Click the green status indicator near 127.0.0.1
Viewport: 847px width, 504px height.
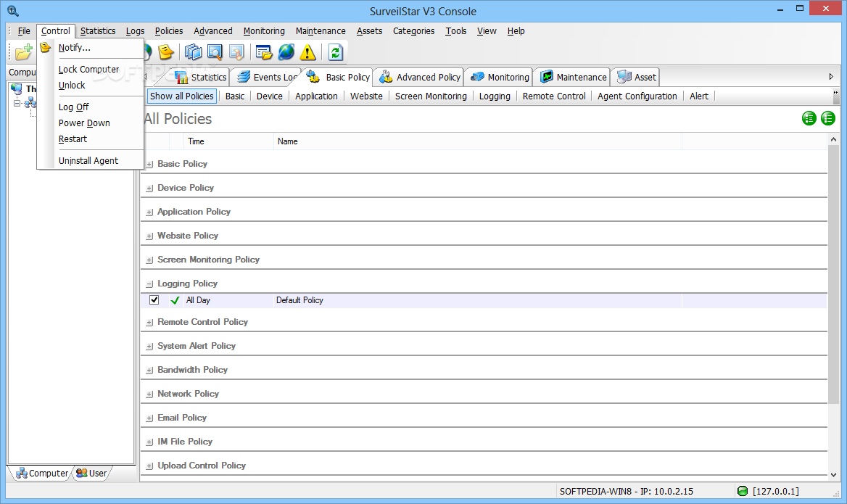pyautogui.click(x=743, y=491)
